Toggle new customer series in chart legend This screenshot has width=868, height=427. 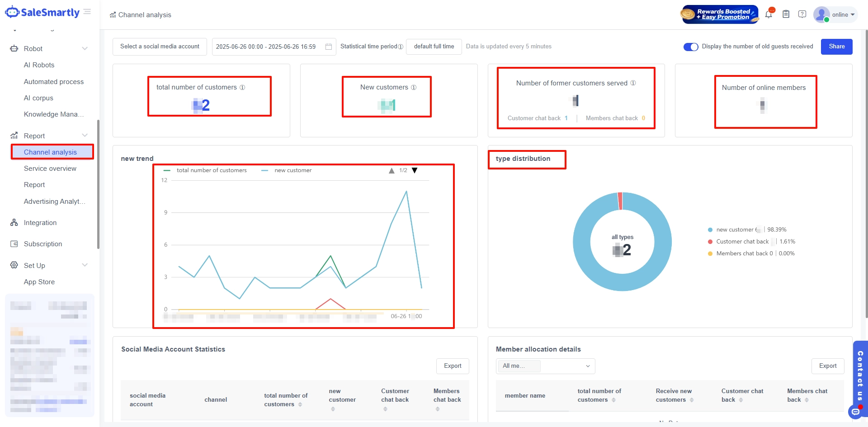tap(288, 170)
